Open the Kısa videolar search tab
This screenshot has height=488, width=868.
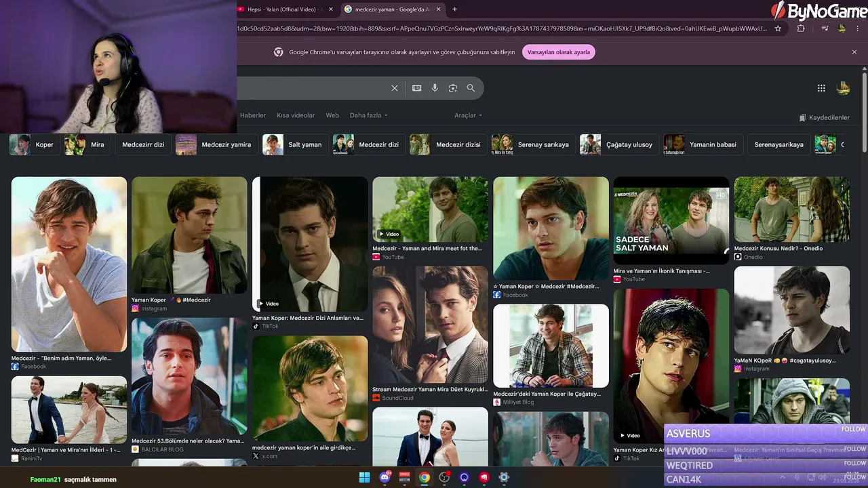(296, 115)
